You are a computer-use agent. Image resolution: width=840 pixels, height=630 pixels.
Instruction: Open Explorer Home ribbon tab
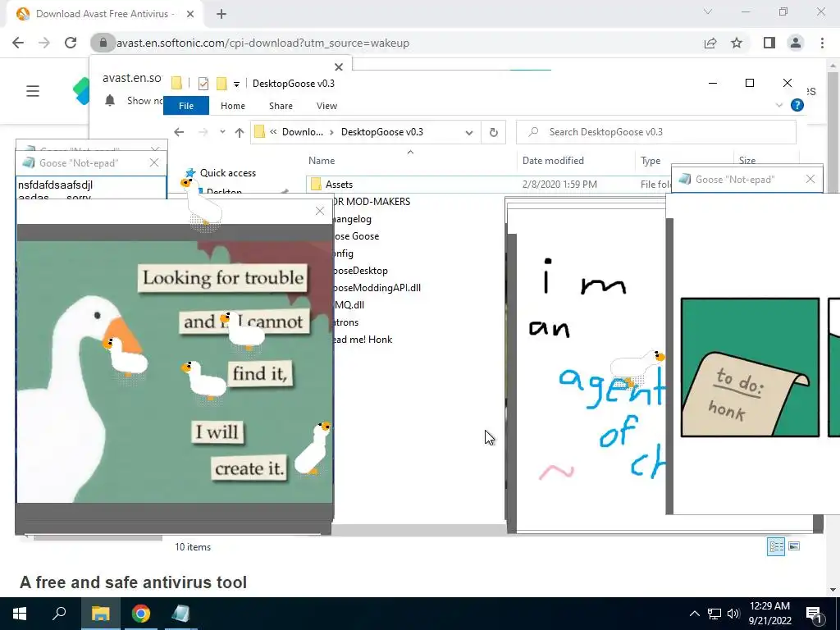(x=232, y=106)
